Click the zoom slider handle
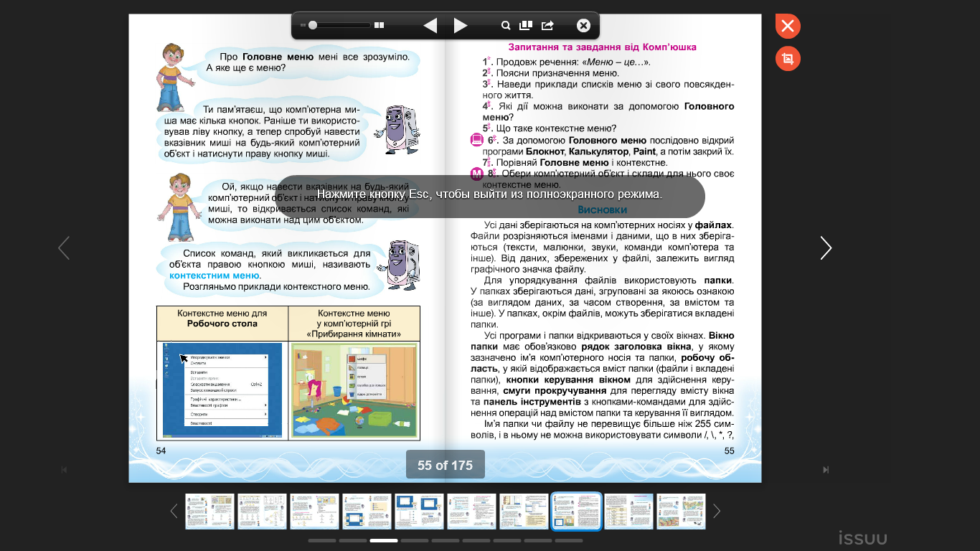980x551 pixels. (313, 25)
